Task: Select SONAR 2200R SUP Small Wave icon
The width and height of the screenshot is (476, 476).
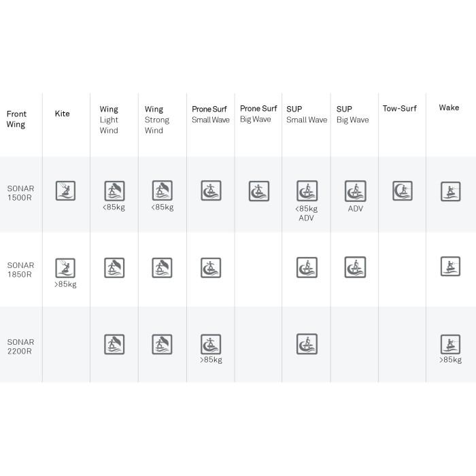Action: point(307,344)
